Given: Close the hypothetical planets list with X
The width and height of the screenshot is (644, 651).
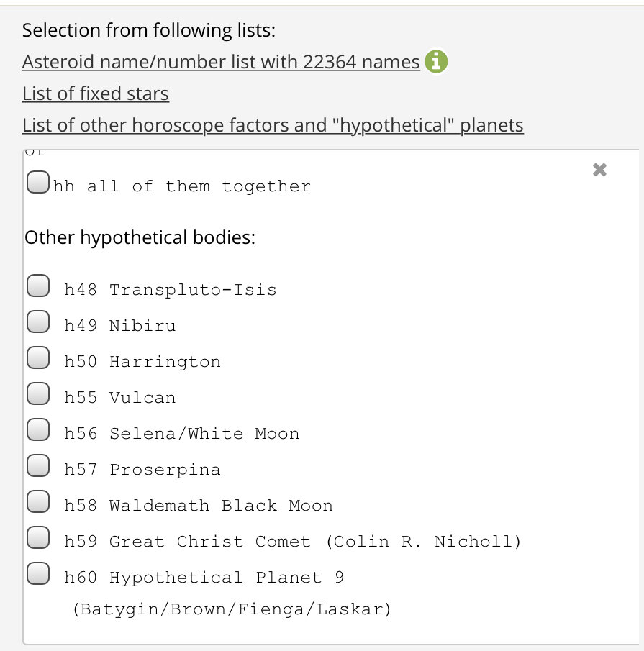Looking at the screenshot, I should (x=599, y=170).
